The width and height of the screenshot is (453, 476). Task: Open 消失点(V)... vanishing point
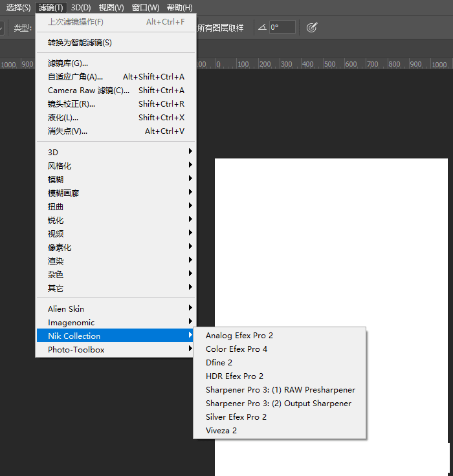(116, 131)
